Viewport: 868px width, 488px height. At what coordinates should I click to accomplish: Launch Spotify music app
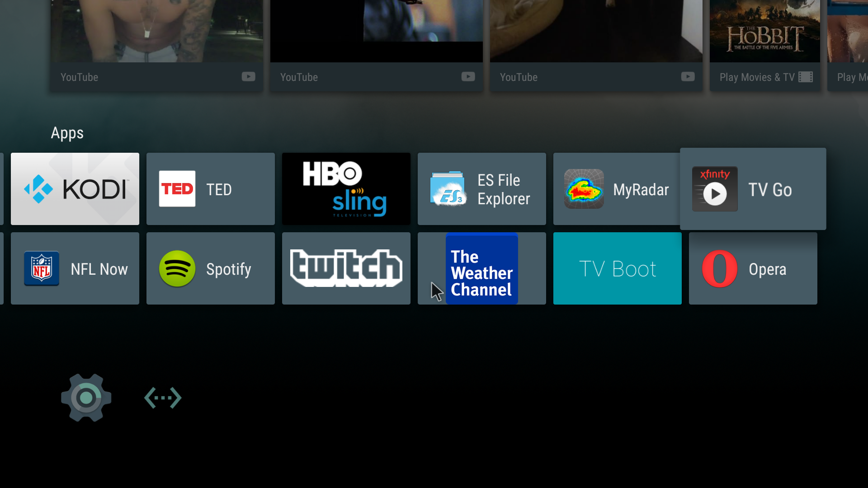pyautogui.click(x=210, y=268)
